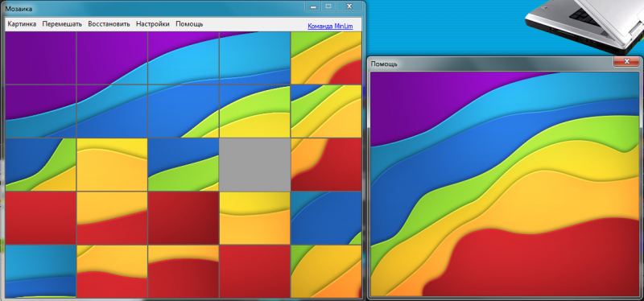Click the empty gray puzzle slot
Screen dimensions: 644x301
254,165
